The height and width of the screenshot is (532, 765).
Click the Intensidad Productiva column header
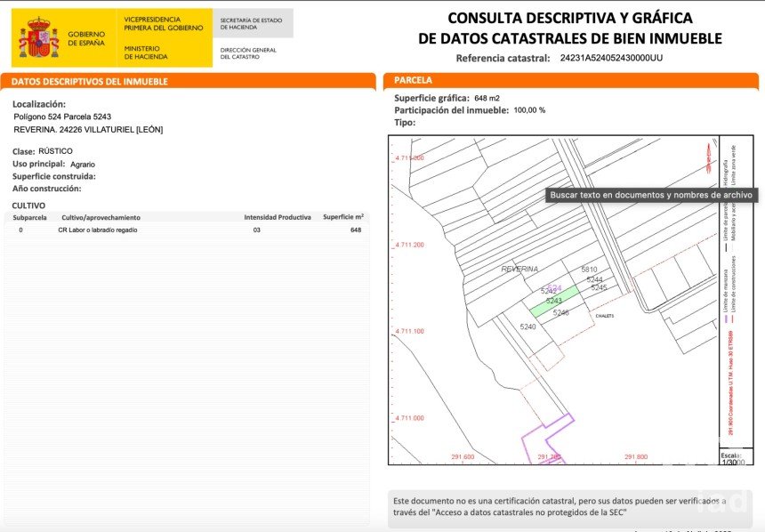tap(278, 217)
